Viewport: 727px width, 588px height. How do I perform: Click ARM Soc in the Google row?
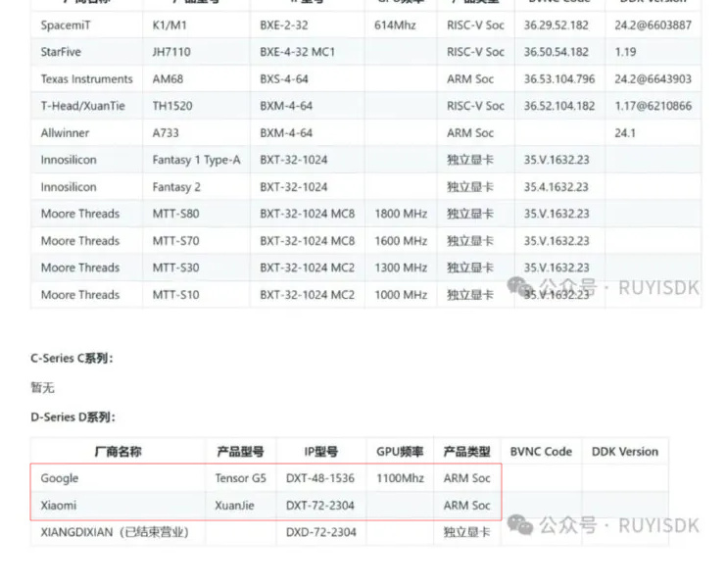pyautogui.click(x=466, y=478)
